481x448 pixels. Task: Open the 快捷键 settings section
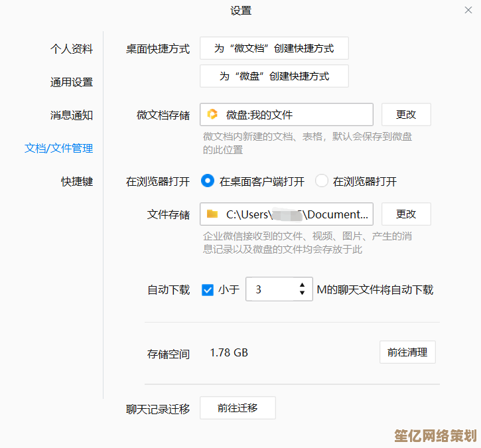(x=77, y=181)
